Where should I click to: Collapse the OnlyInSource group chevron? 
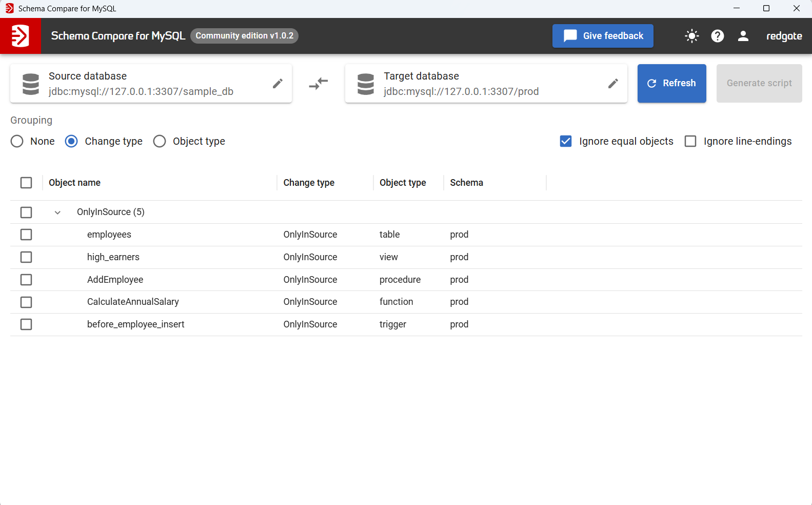[57, 212]
